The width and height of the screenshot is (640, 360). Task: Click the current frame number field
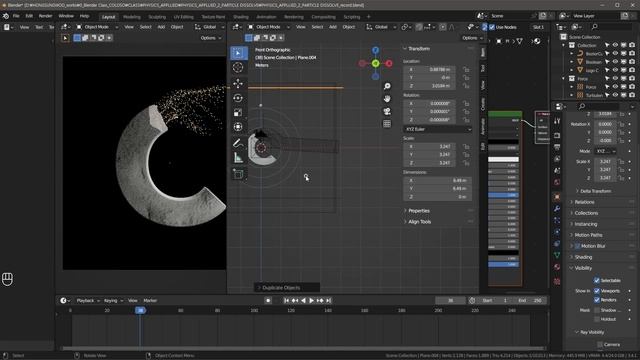coord(450,300)
